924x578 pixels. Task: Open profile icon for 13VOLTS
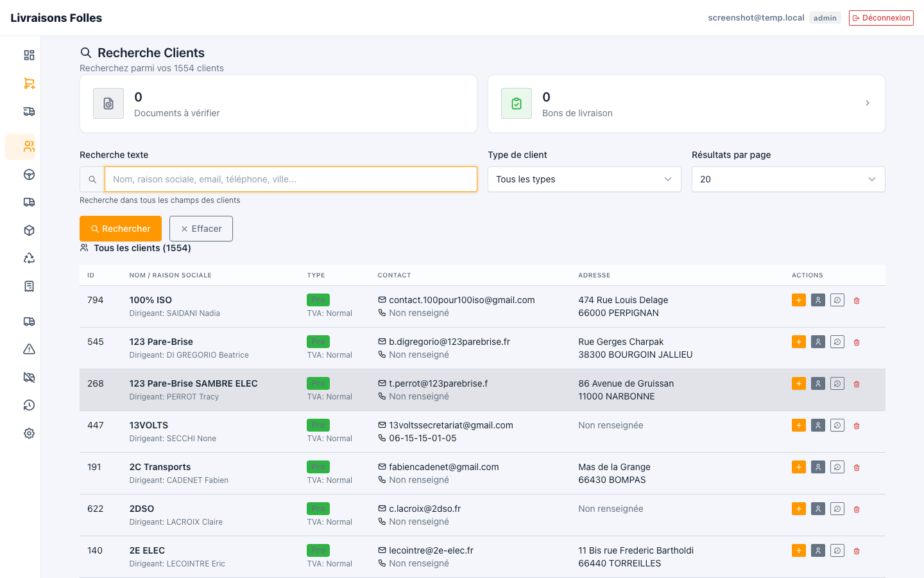click(x=818, y=425)
